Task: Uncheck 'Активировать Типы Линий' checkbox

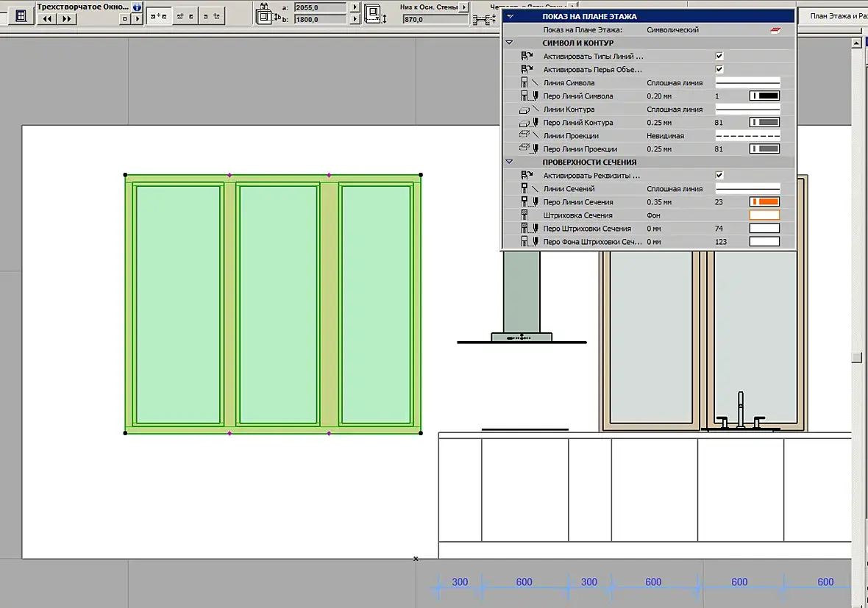Action: coord(719,56)
